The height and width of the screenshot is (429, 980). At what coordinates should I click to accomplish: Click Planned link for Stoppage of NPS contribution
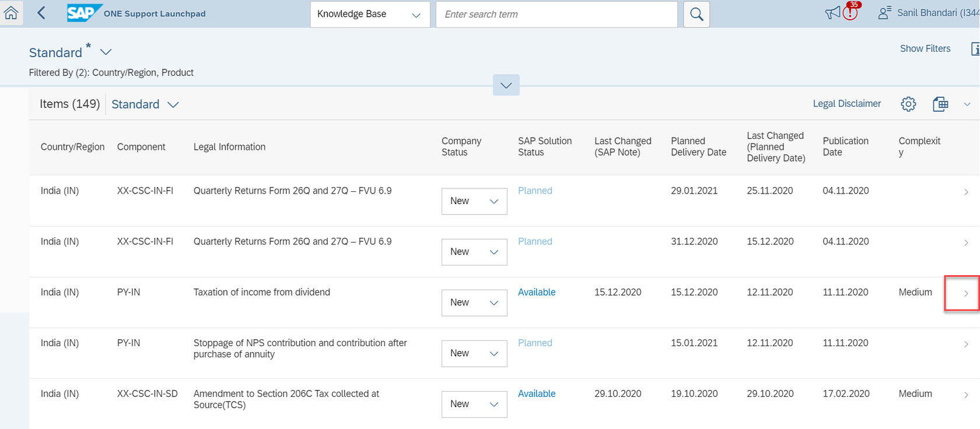(535, 343)
